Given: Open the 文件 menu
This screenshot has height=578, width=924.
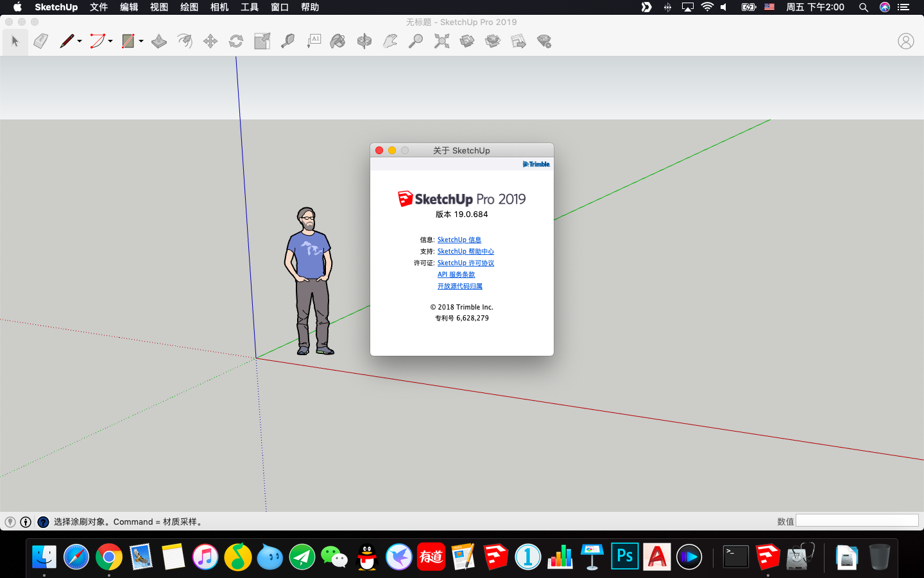Looking at the screenshot, I should click(99, 7).
